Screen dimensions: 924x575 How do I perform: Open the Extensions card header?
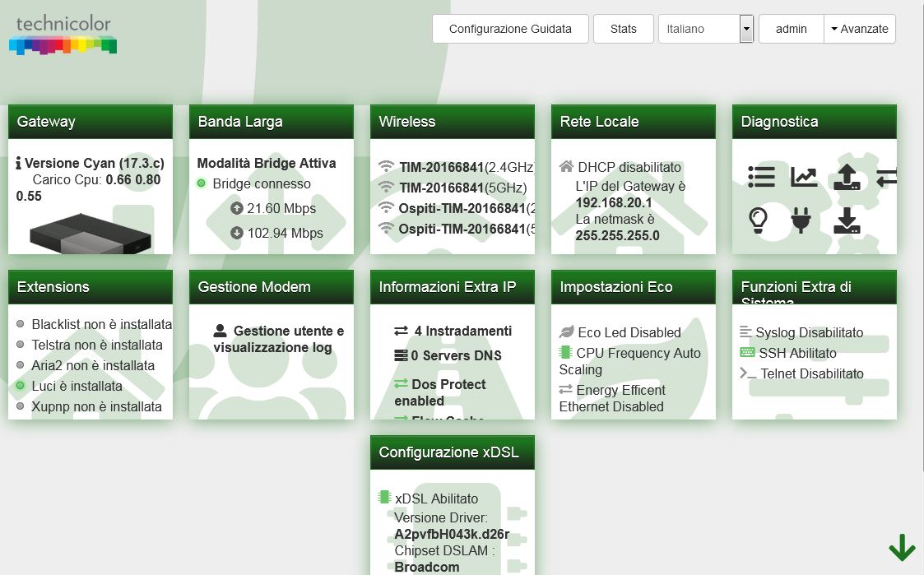[x=91, y=287]
